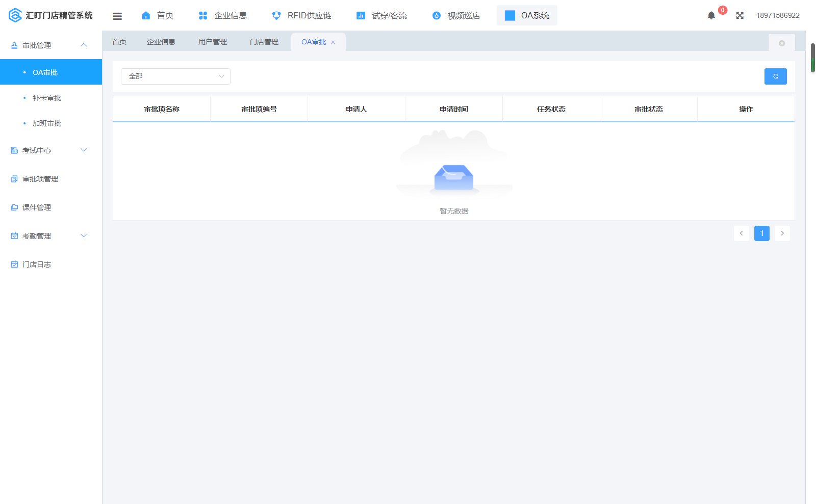Screen dimensions: 816x504
Task: Click the 考试中心 icon in sidebar
Action: (14, 150)
